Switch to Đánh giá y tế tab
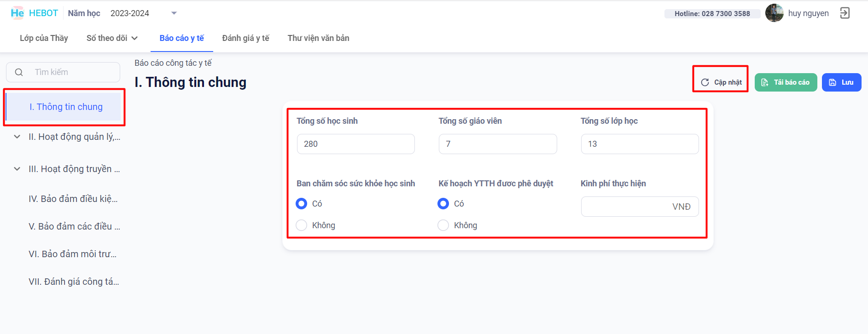Screen dimensions: 868x334 (245, 38)
